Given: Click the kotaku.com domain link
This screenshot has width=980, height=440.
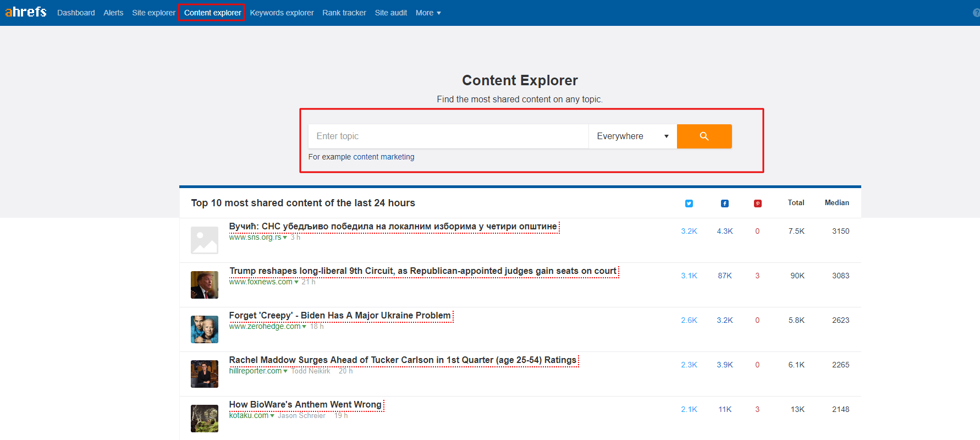Looking at the screenshot, I should pyautogui.click(x=249, y=416).
